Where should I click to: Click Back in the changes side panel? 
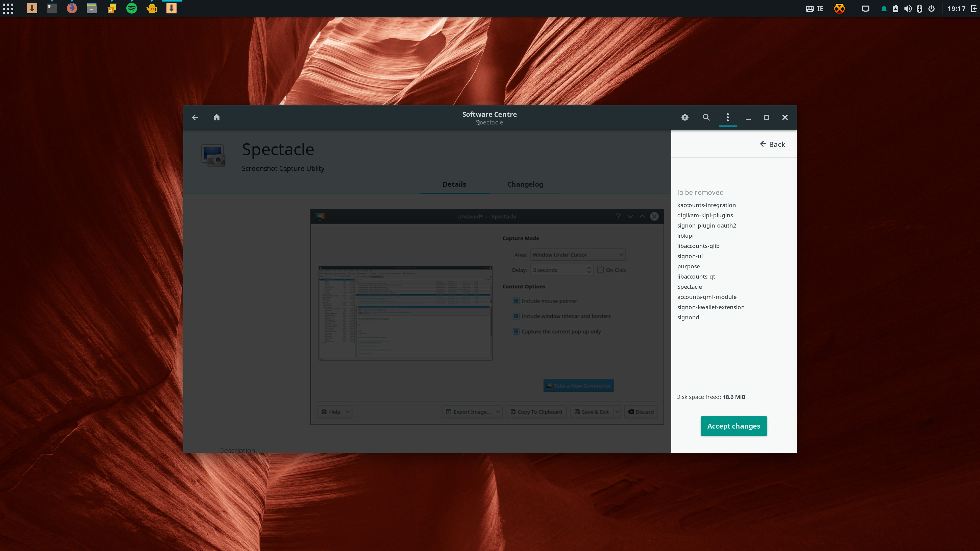(772, 144)
